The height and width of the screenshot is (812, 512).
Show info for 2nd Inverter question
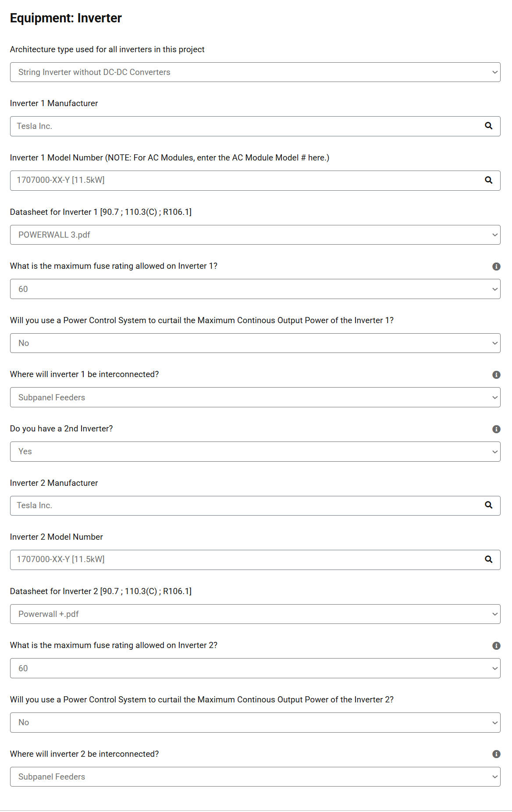[496, 429]
